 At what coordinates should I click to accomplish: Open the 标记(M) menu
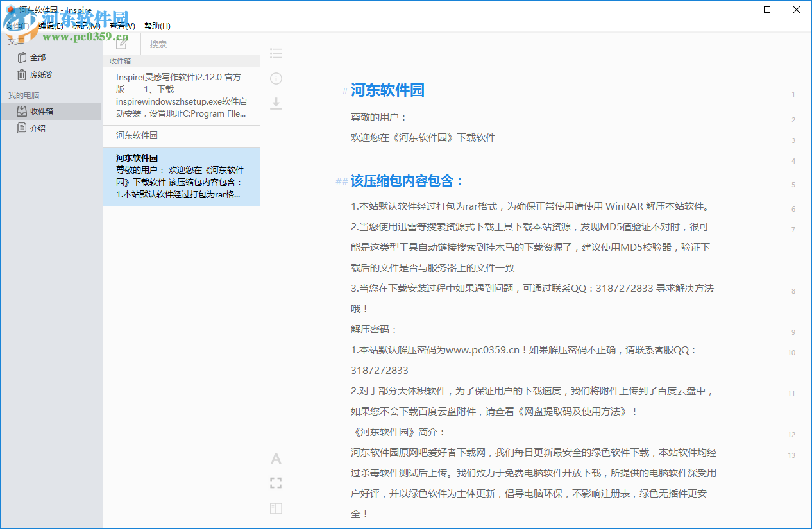point(86,26)
